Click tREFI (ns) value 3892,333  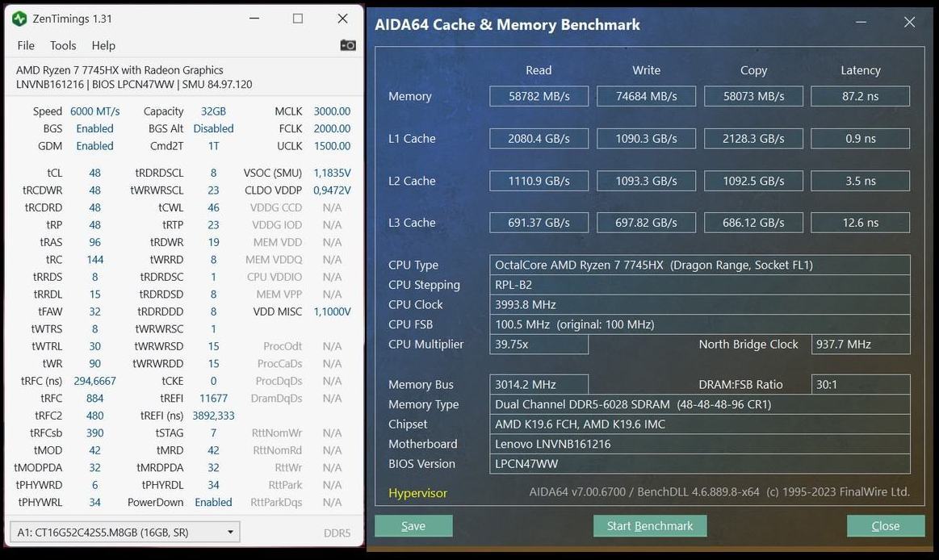[x=213, y=416]
